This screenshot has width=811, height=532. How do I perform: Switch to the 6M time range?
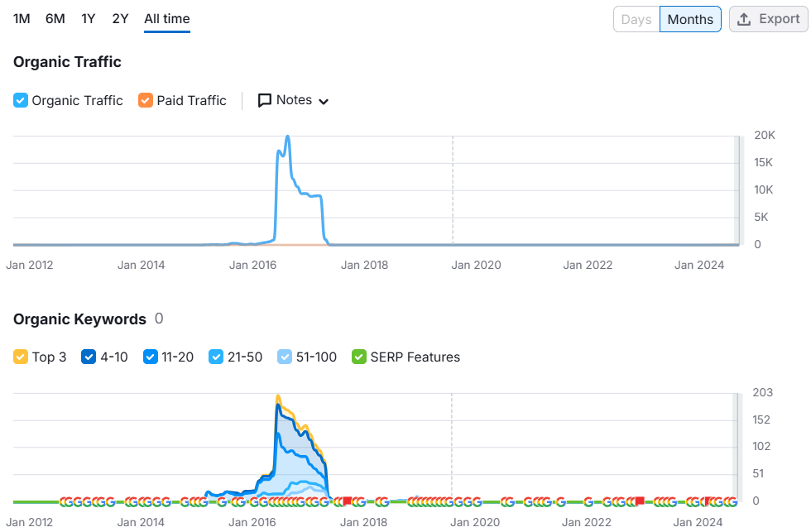coord(55,19)
